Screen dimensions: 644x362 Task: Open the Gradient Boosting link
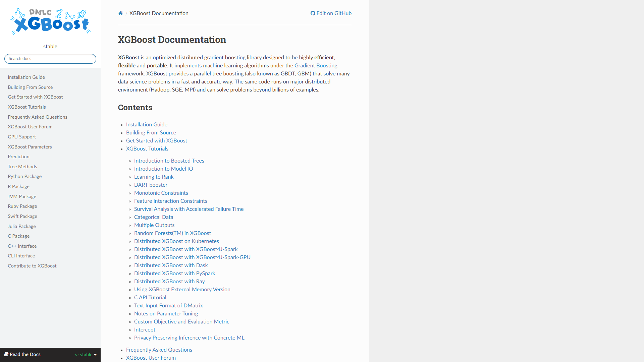[316, 66]
